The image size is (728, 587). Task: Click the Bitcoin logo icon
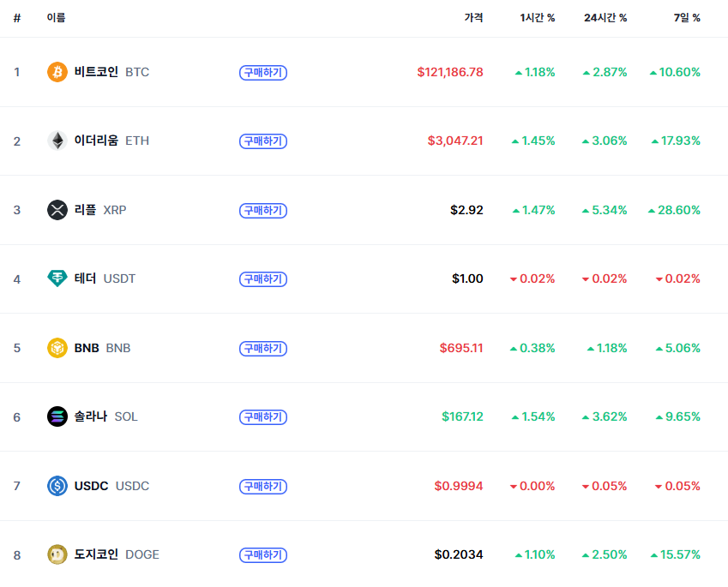[x=57, y=72]
